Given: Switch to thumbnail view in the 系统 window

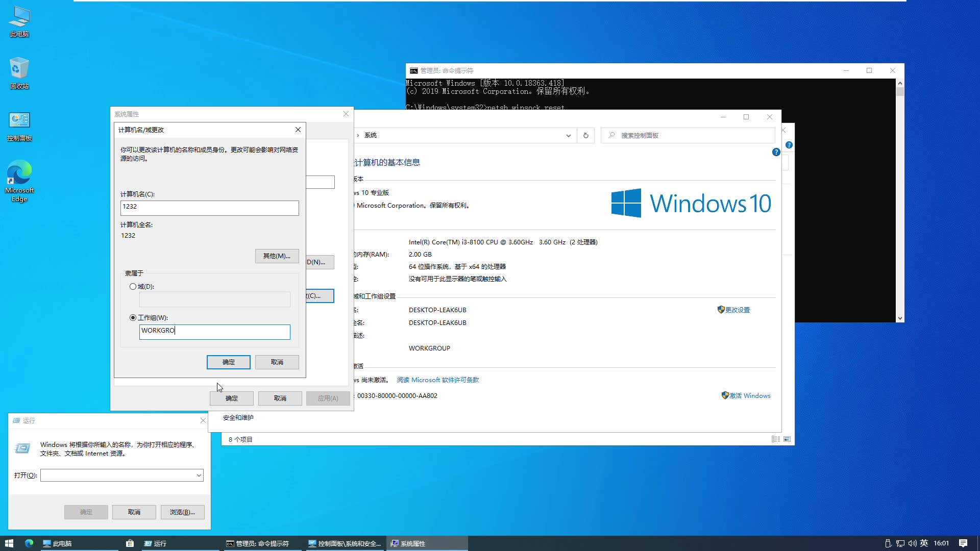Looking at the screenshot, I should click(x=787, y=439).
